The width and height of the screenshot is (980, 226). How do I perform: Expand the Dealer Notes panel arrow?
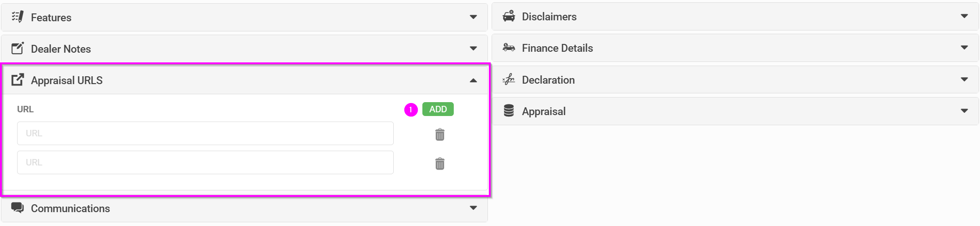(473, 49)
